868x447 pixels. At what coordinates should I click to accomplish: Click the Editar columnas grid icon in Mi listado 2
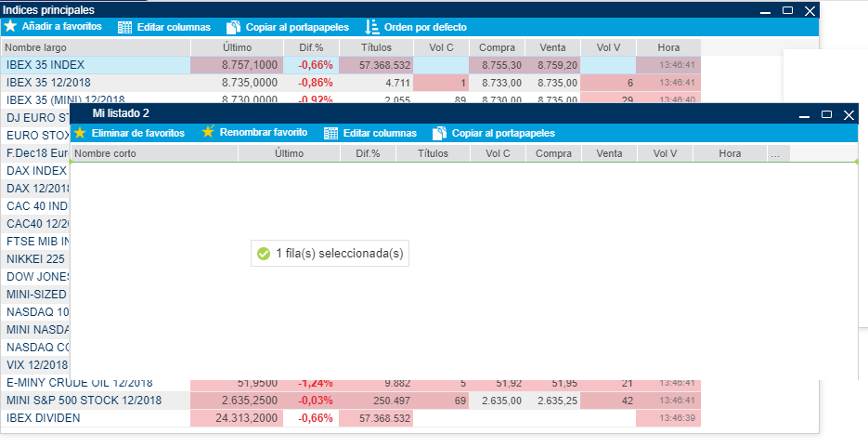pos(331,133)
